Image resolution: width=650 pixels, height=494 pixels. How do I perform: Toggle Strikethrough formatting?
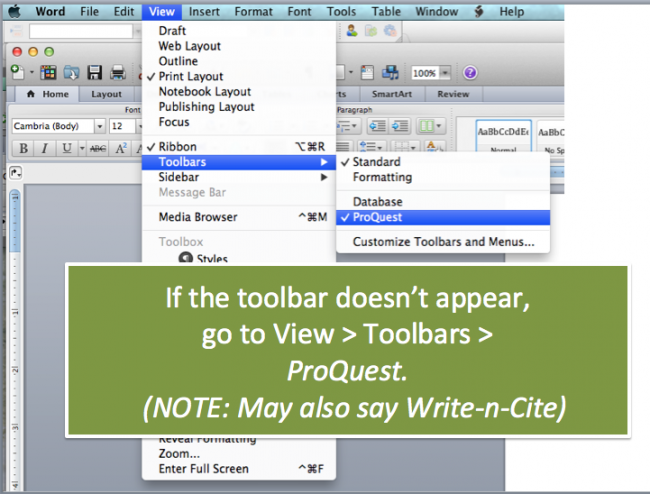(x=98, y=148)
